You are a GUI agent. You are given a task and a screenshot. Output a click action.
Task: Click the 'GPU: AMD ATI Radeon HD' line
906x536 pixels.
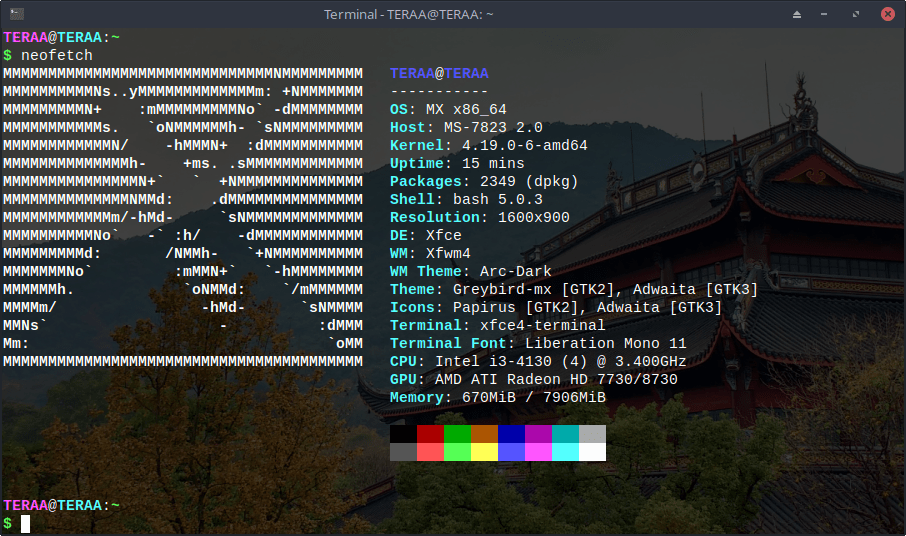[x=534, y=379]
